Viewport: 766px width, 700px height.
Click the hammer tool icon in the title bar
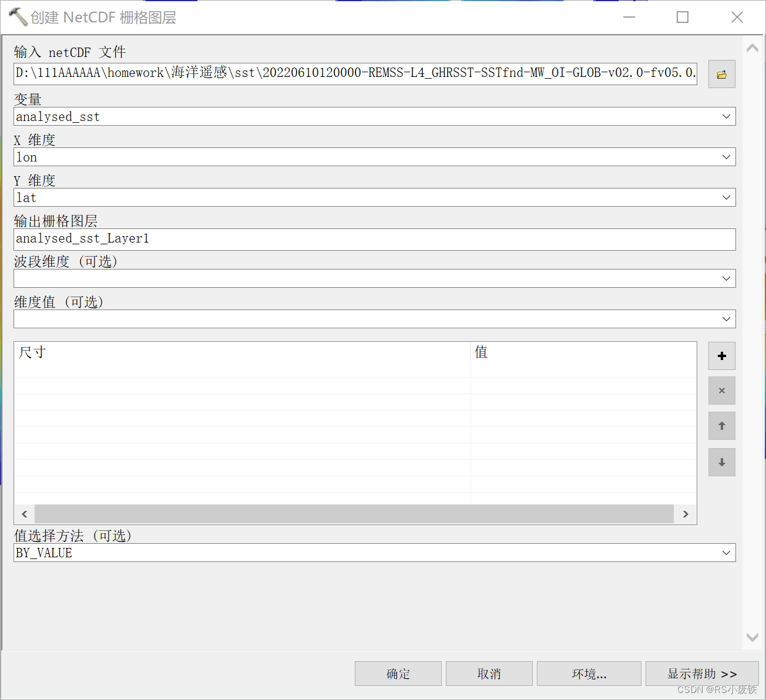tap(18, 17)
